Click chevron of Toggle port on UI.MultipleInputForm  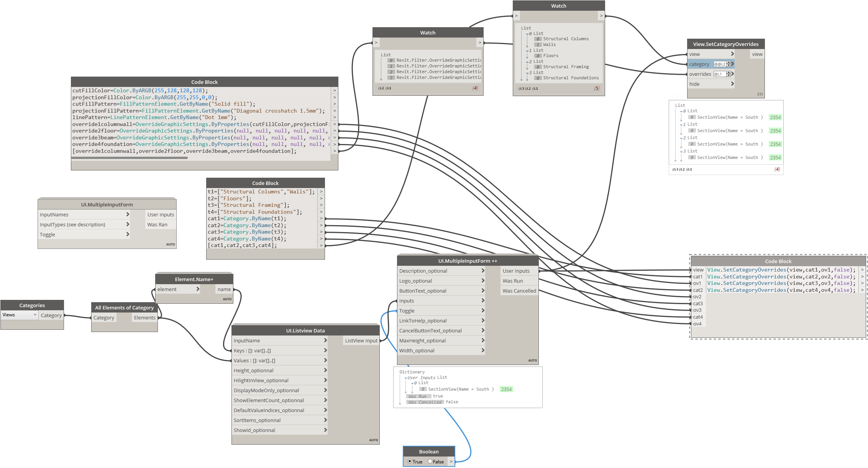(128, 234)
